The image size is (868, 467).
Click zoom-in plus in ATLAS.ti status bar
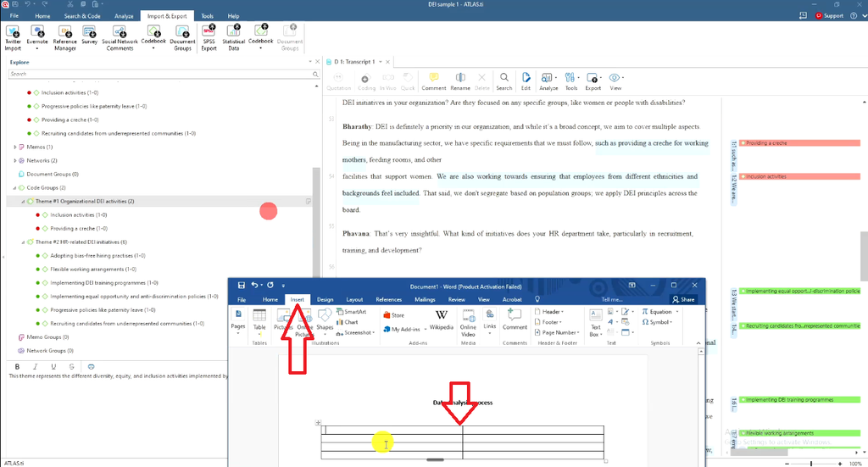(x=840, y=464)
